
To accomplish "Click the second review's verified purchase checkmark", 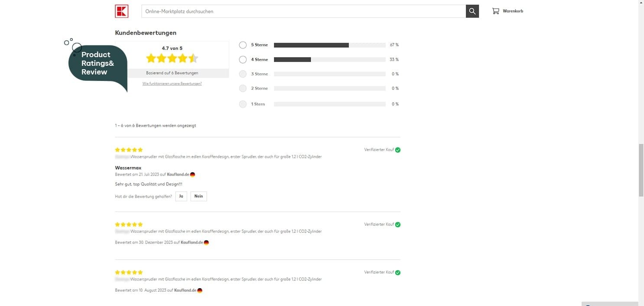I will click(398, 225).
